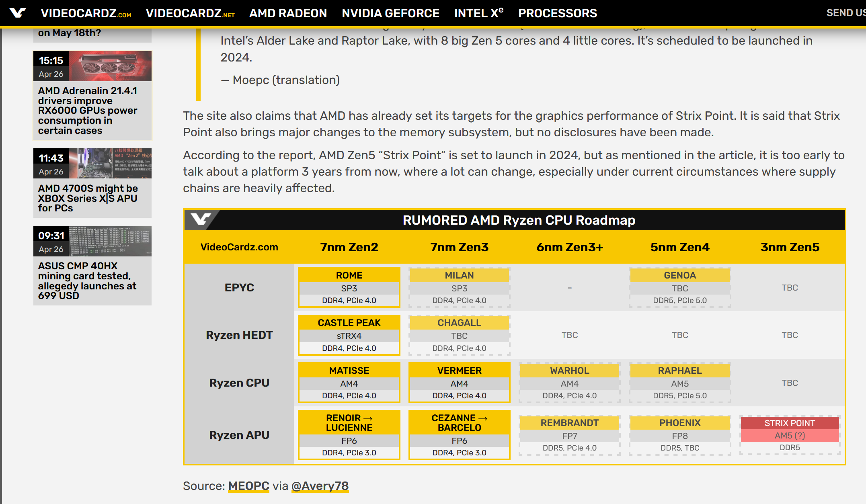Read ASUS CMP 40HX mining card article
The image size is (866, 504).
tap(87, 281)
